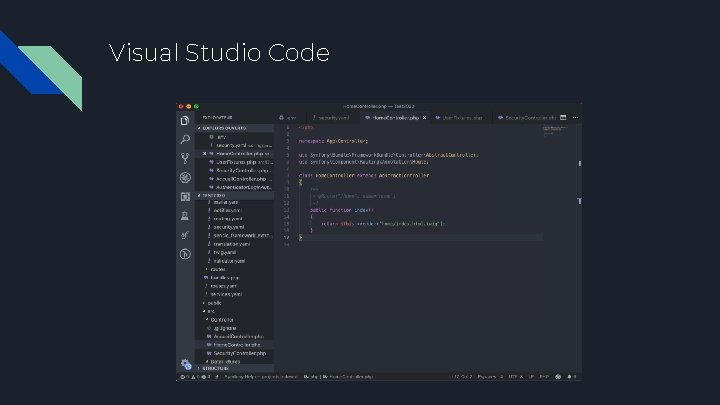Open services.yaml in file tree
This screenshot has height=405, width=720.
click(226, 294)
